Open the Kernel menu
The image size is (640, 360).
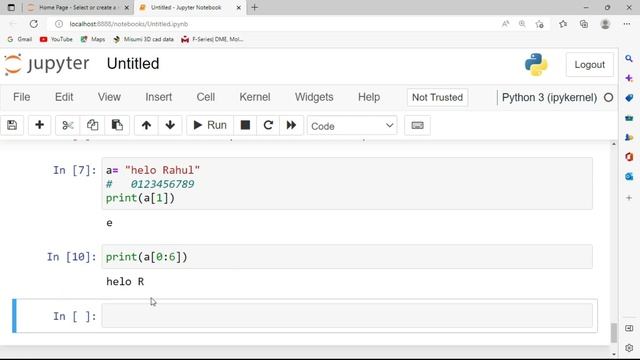(255, 97)
